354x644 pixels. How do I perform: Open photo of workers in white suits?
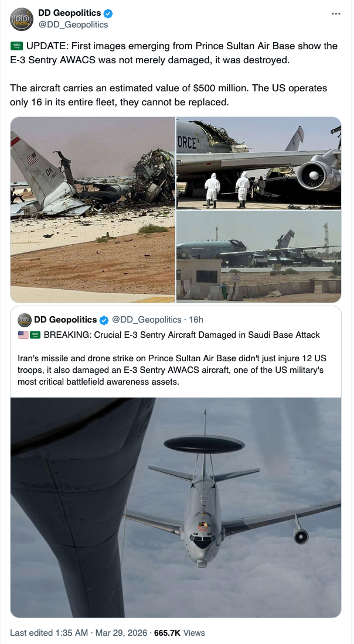point(258,163)
